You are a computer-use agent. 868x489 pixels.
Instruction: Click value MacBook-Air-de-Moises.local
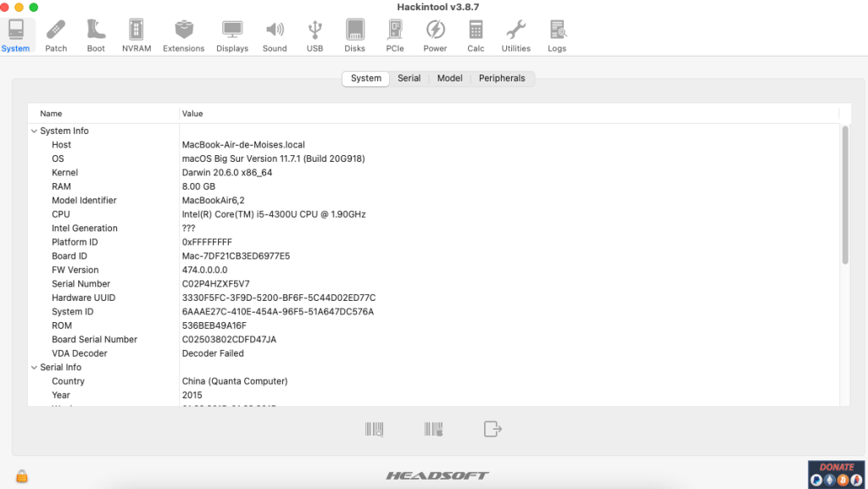click(x=243, y=145)
